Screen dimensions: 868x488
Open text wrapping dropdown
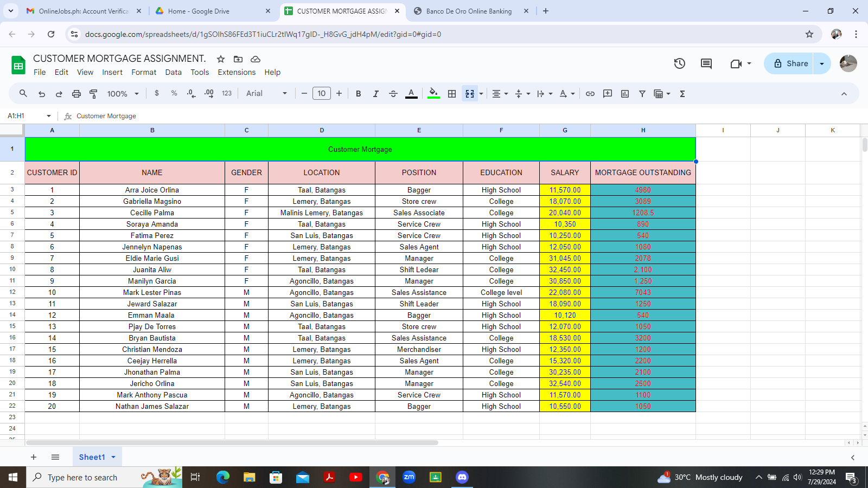click(x=545, y=94)
